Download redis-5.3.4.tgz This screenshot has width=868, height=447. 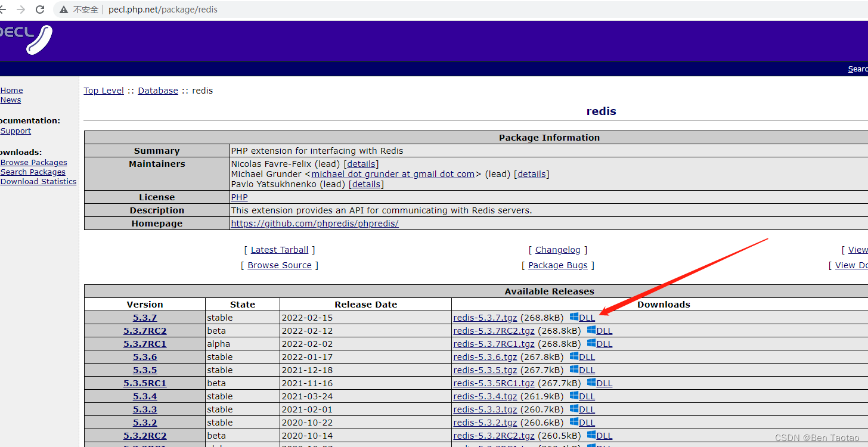pyautogui.click(x=485, y=396)
